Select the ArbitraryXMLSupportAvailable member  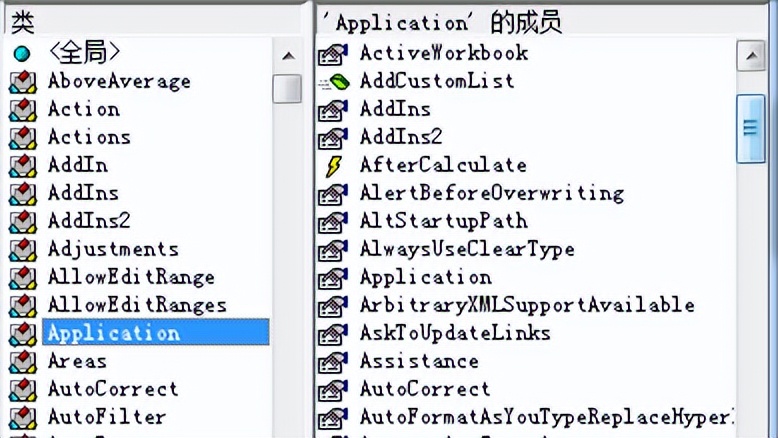(x=527, y=306)
